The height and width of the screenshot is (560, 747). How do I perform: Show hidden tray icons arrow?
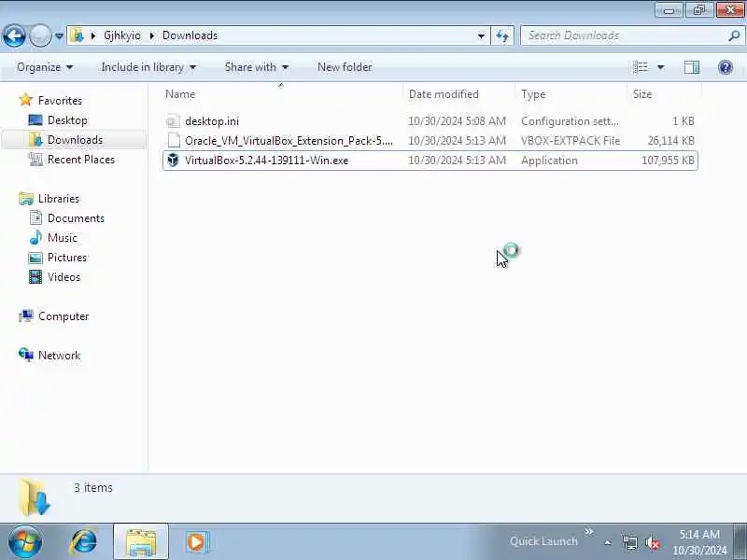coord(608,542)
